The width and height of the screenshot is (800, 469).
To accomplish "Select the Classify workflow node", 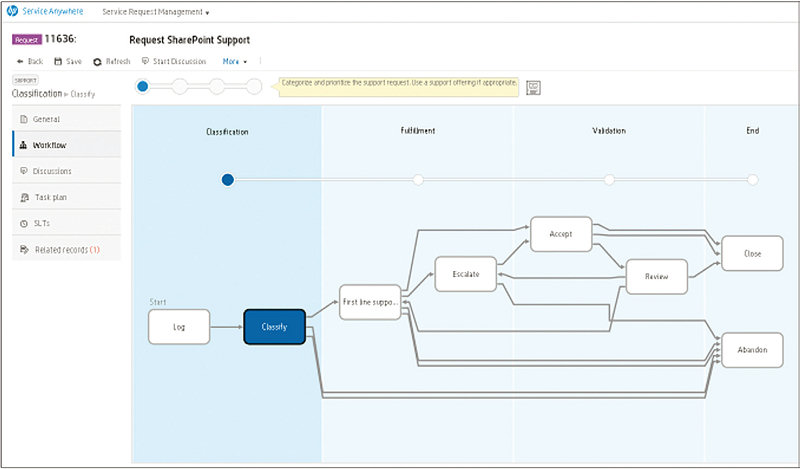I will [274, 327].
